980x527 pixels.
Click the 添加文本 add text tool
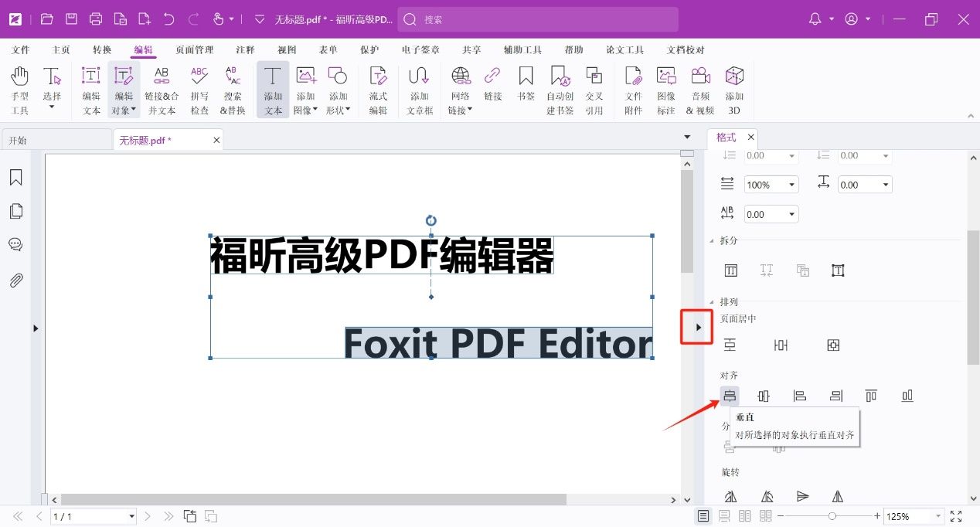pyautogui.click(x=273, y=90)
